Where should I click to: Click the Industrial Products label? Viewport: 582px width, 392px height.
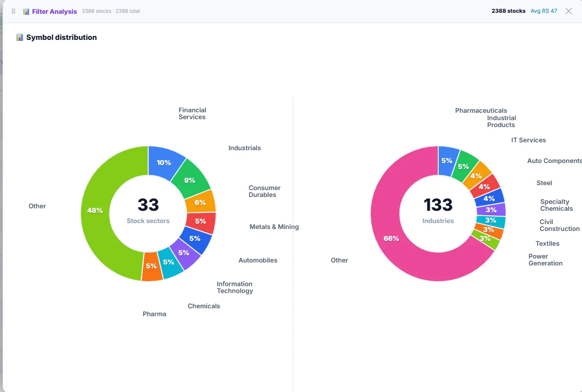tap(501, 121)
